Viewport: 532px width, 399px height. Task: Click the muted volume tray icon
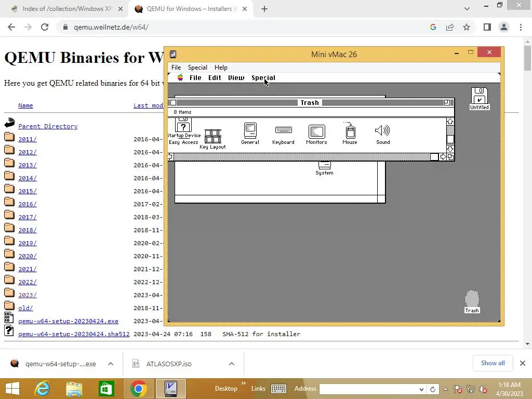[x=483, y=390]
